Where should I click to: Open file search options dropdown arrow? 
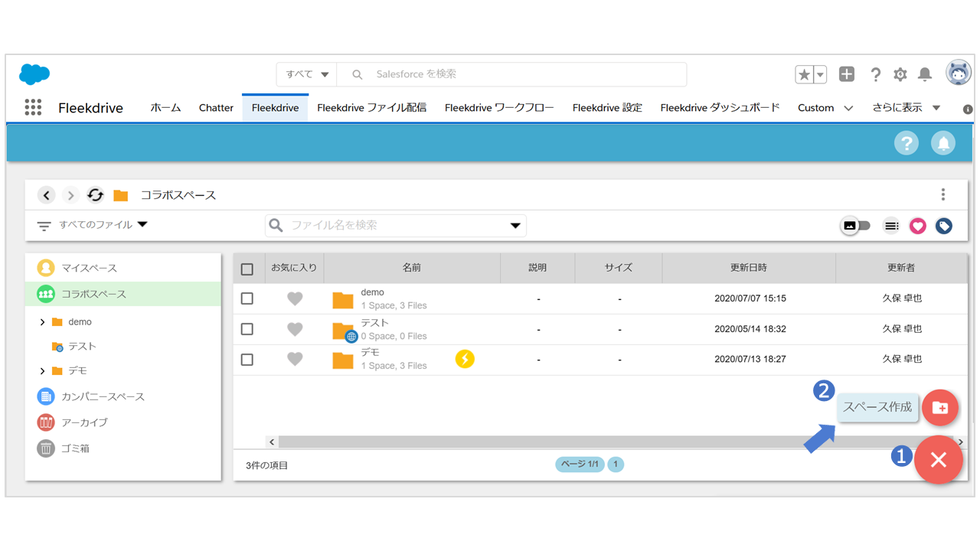point(515,226)
